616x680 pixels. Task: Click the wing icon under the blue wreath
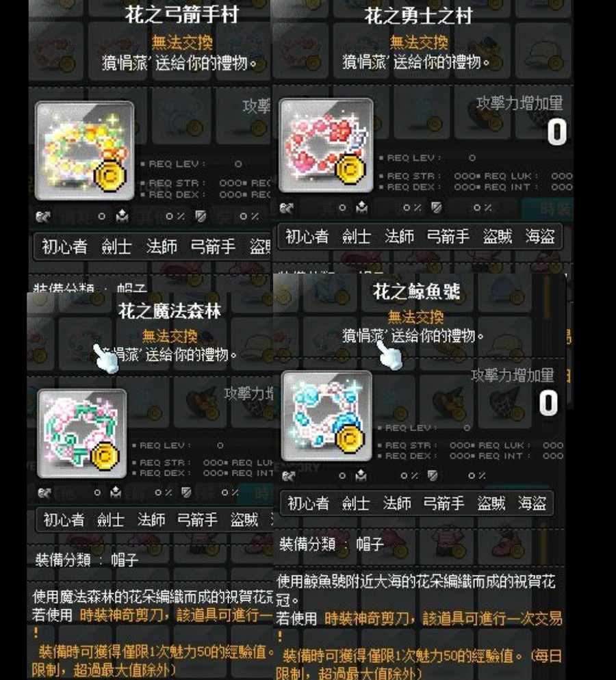[288, 476]
